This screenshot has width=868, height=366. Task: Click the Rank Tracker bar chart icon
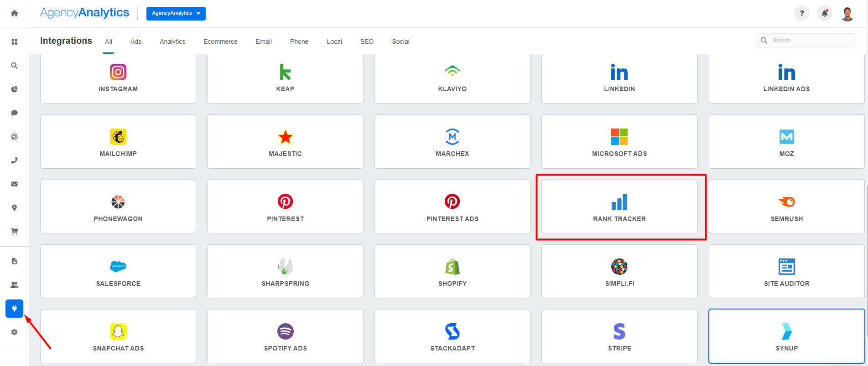619,202
